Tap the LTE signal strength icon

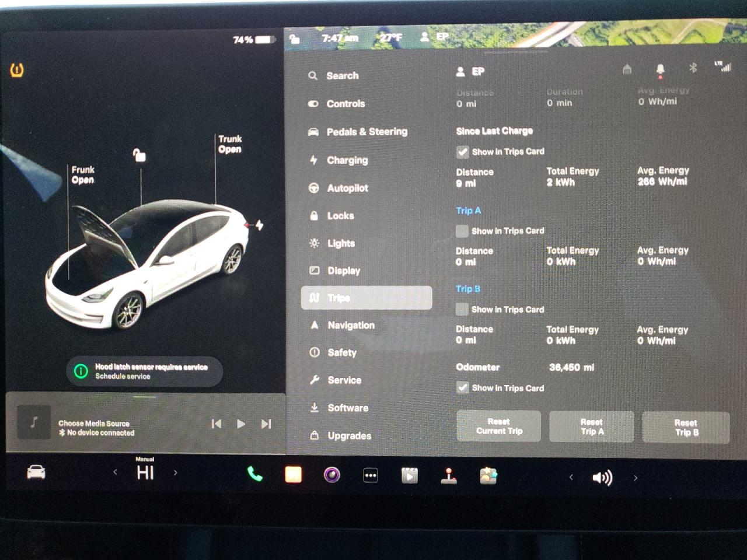click(723, 66)
